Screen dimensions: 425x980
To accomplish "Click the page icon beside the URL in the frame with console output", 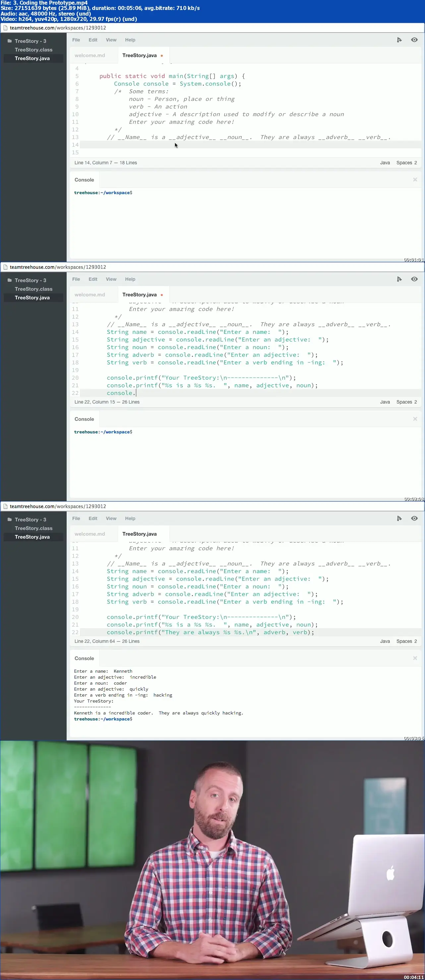I will point(5,506).
